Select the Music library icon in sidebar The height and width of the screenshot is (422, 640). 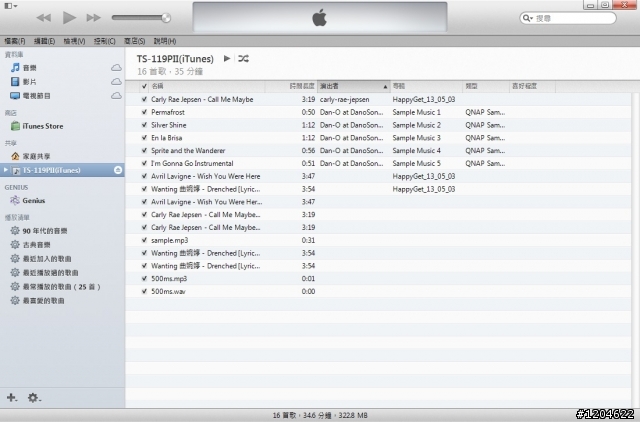15,68
